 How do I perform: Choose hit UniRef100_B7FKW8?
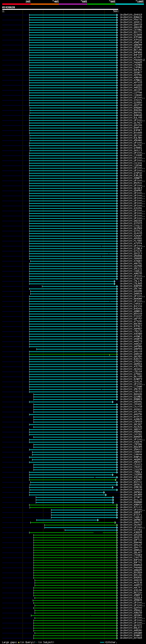(131, 37)
